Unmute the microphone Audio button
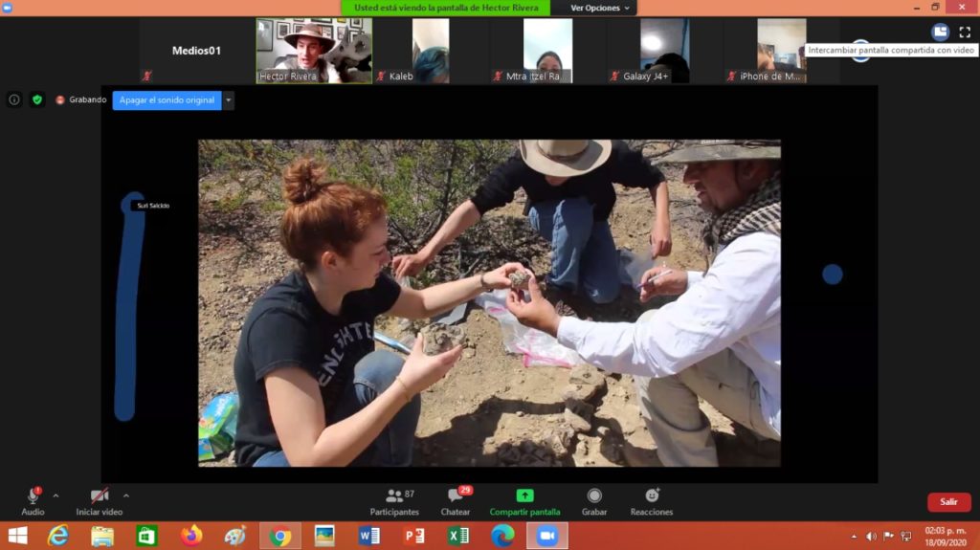This screenshot has height=550, width=980. (x=33, y=502)
